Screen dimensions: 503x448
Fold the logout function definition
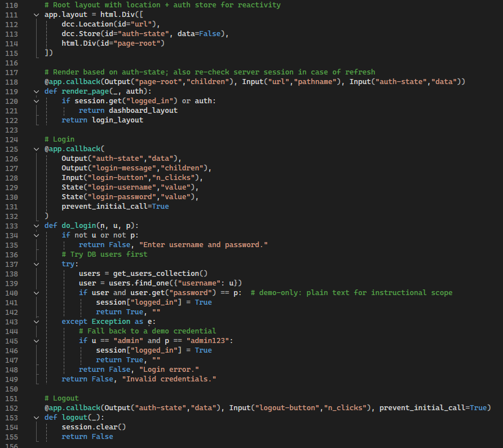[37, 418]
